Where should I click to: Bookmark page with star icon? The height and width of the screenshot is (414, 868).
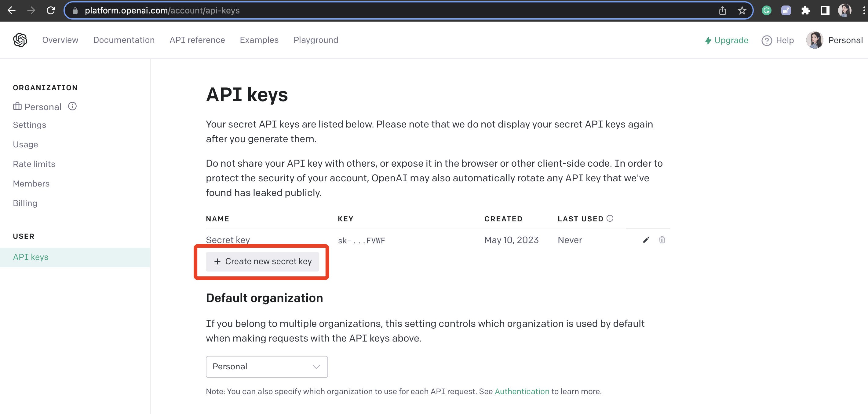tap(742, 11)
